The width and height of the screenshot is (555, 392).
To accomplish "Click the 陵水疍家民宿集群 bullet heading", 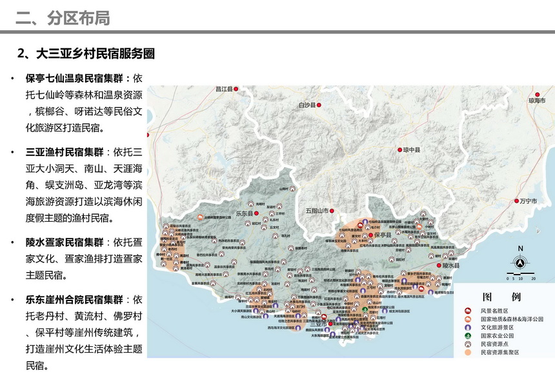I will pos(65,242).
